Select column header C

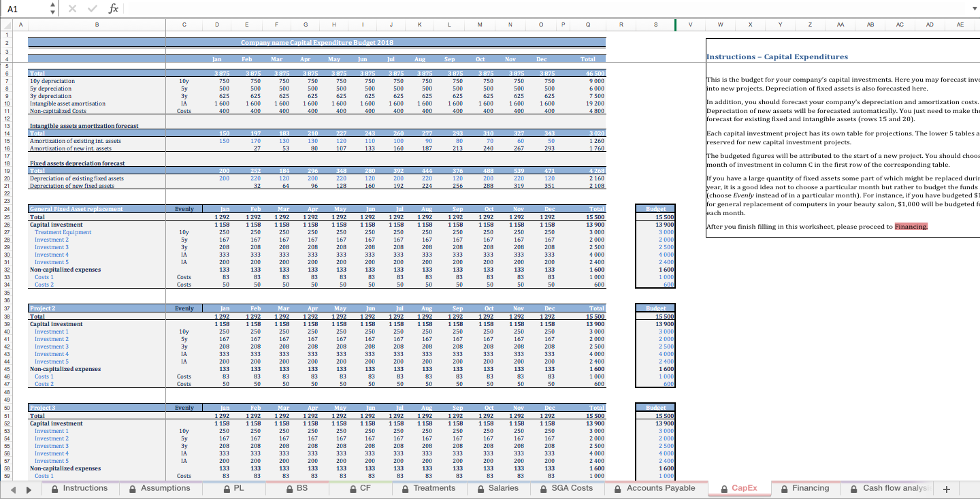point(184,26)
